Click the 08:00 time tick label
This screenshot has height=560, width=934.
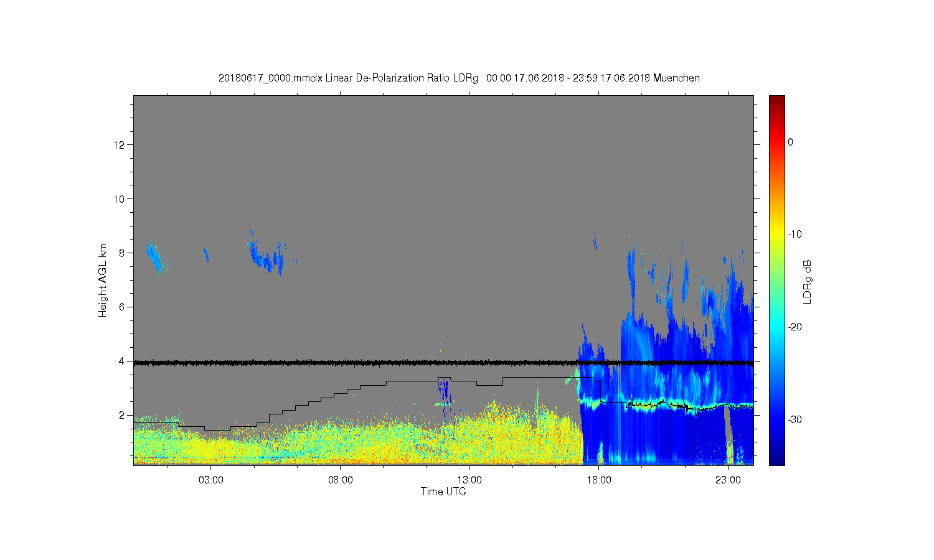(x=341, y=480)
